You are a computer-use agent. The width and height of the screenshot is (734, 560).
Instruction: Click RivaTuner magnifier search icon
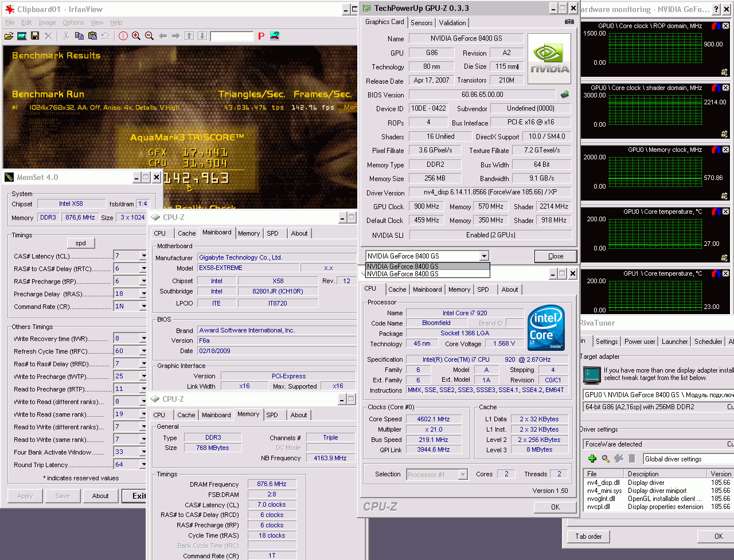point(606,459)
